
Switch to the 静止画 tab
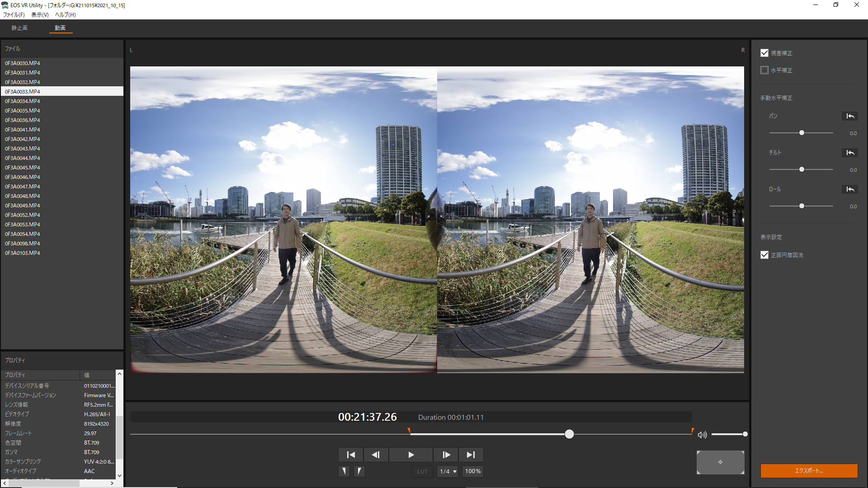[19, 28]
